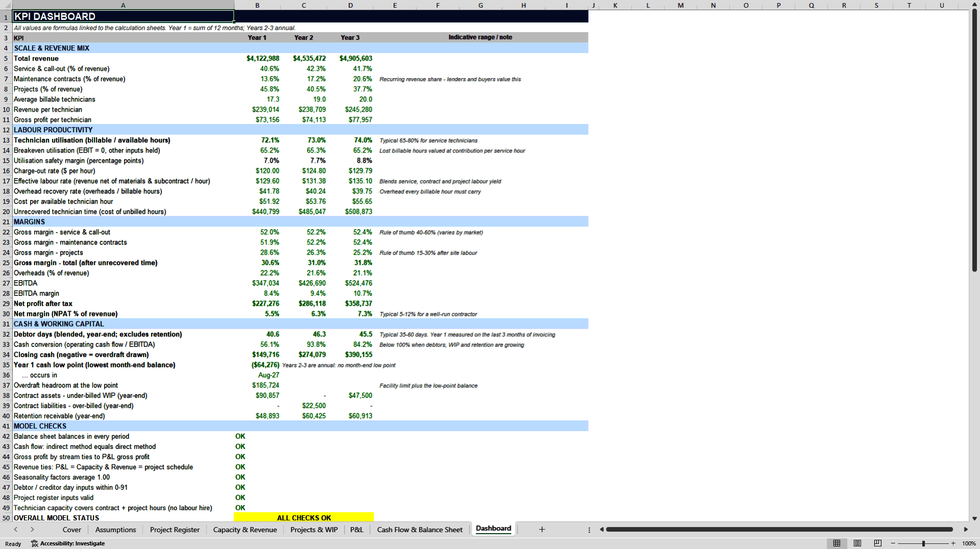Click the Select All corner of the grid
This screenshot has width=980, height=549.
click(x=6, y=5)
